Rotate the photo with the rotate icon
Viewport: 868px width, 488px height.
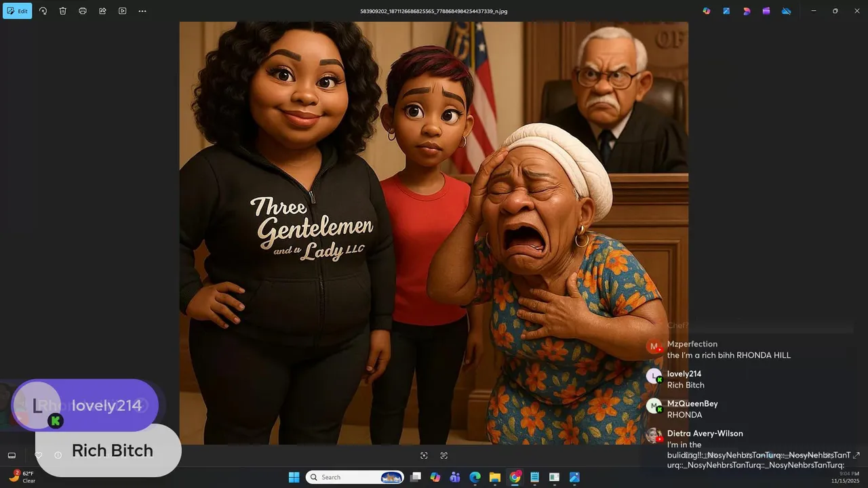(x=43, y=11)
